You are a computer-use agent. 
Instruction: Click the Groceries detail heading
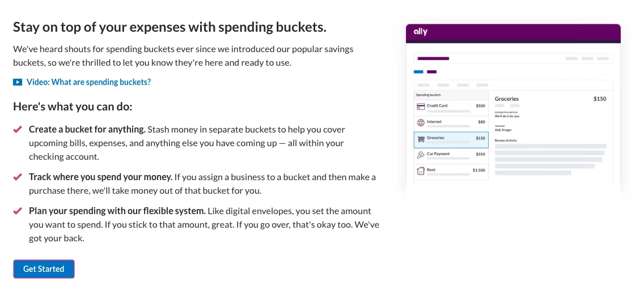[506, 99]
